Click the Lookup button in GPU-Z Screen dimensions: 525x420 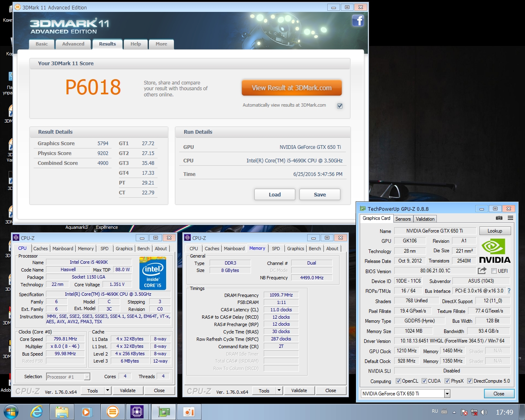pyautogui.click(x=495, y=231)
